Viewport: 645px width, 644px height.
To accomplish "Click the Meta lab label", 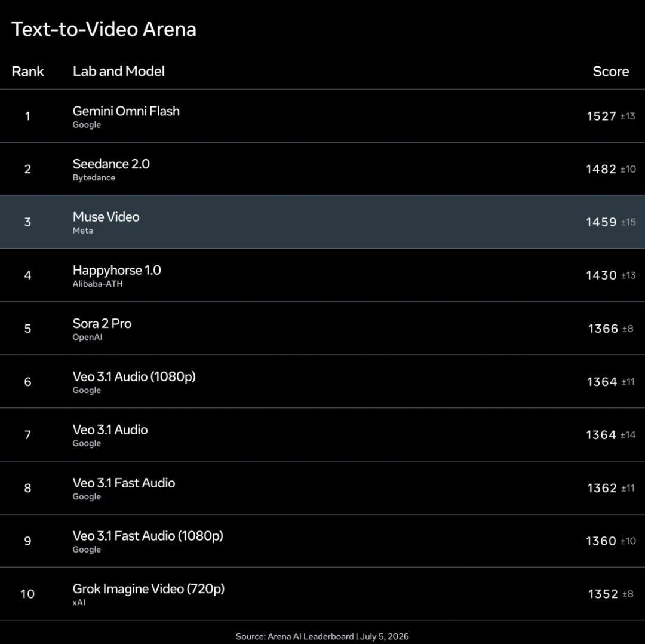I will [x=82, y=231].
